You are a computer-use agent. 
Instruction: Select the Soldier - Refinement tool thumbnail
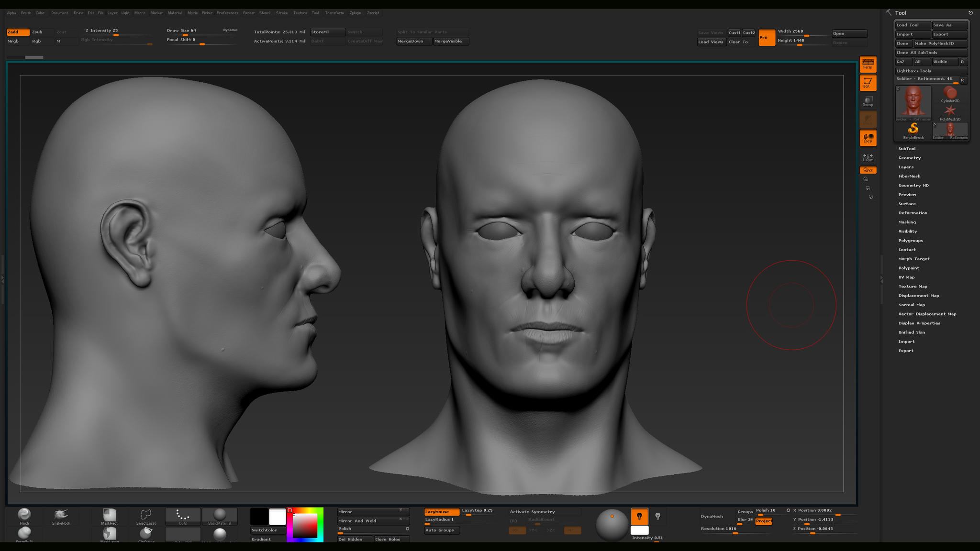click(913, 102)
